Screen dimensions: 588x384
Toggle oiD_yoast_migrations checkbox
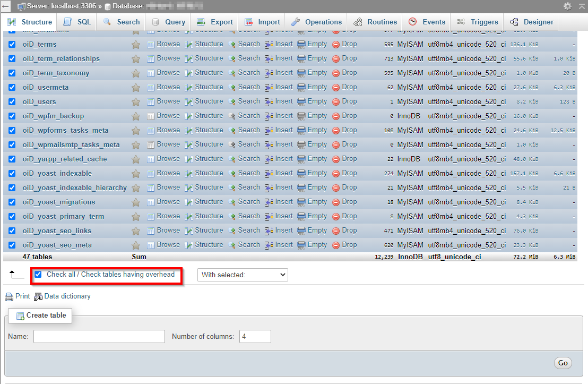pyautogui.click(x=12, y=202)
